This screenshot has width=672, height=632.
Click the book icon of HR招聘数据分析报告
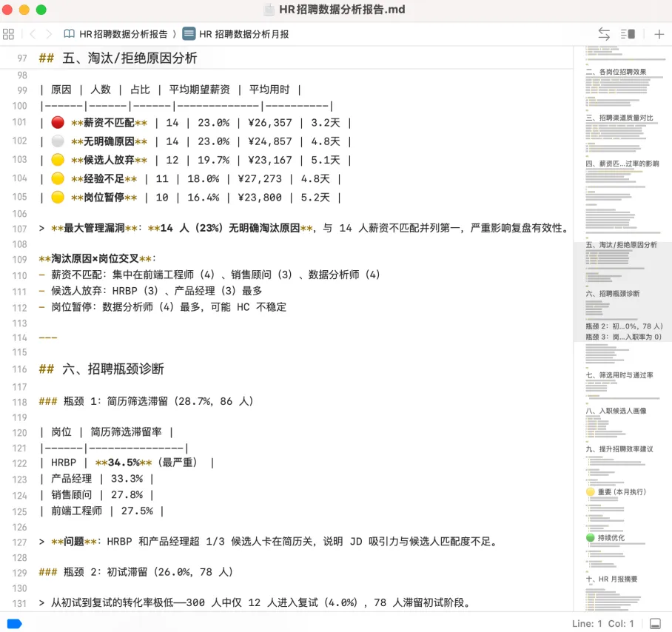(69, 34)
